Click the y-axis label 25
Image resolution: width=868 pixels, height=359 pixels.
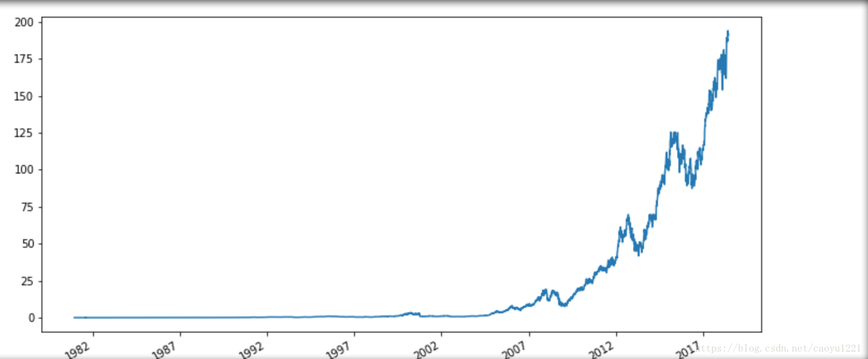pyautogui.click(x=27, y=282)
